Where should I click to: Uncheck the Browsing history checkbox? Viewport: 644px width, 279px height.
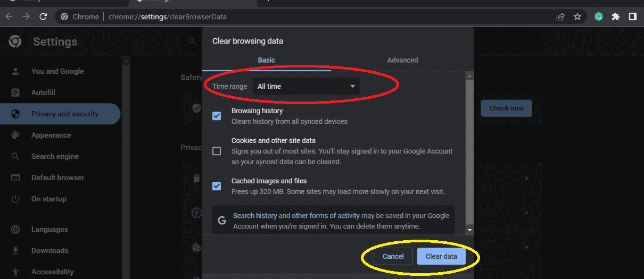pyautogui.click(x=217, y=116)
